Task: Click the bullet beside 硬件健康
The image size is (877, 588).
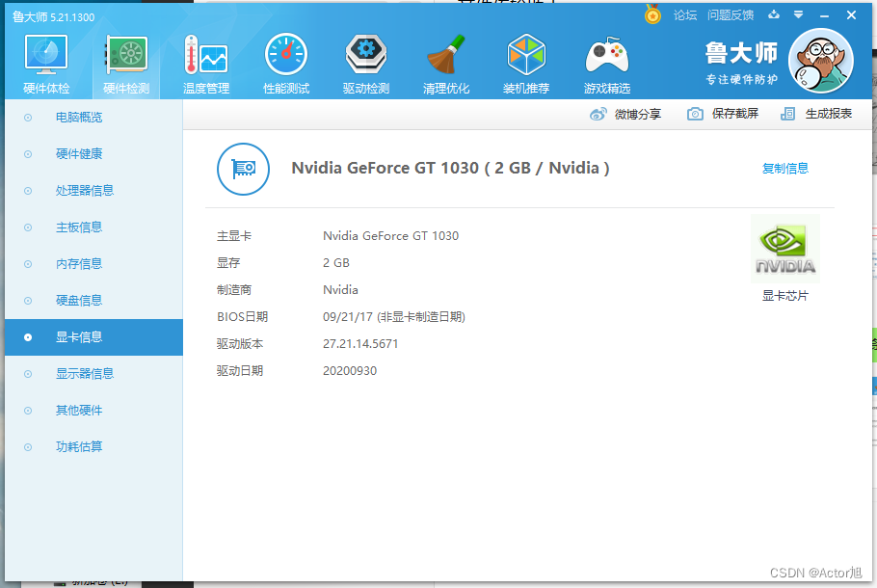Action: [x=28, y=154]
